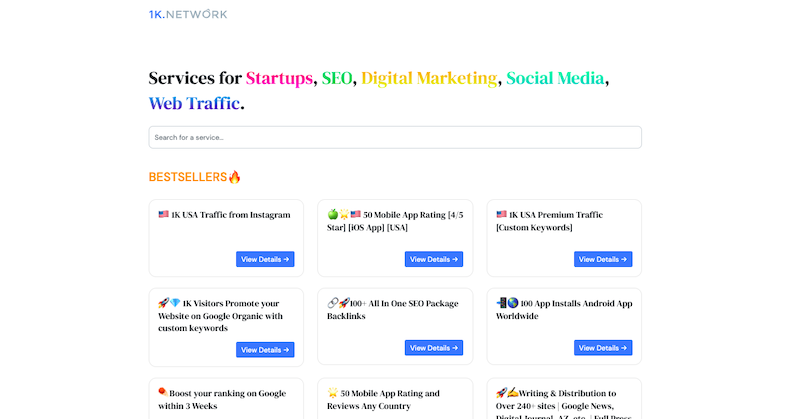The width and height of the screenshot is (800, 419).
Task: View details for 1K USA Traffic from Instagram
Action: (x=265, y=259)
